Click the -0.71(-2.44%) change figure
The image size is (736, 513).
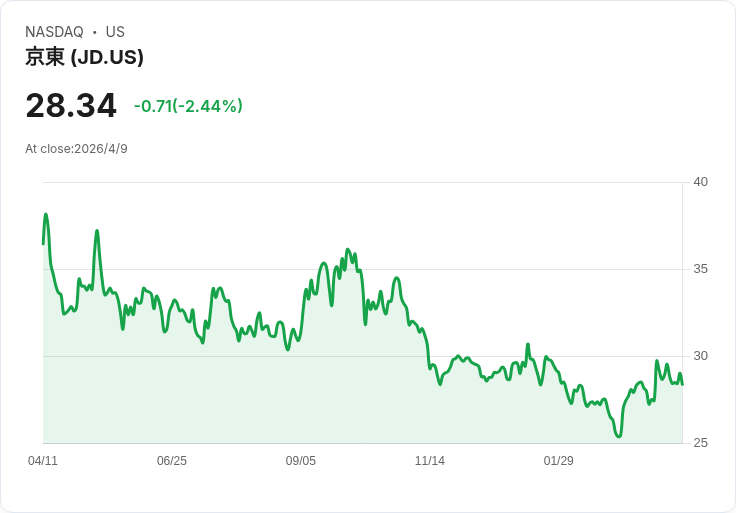point(188,106)
